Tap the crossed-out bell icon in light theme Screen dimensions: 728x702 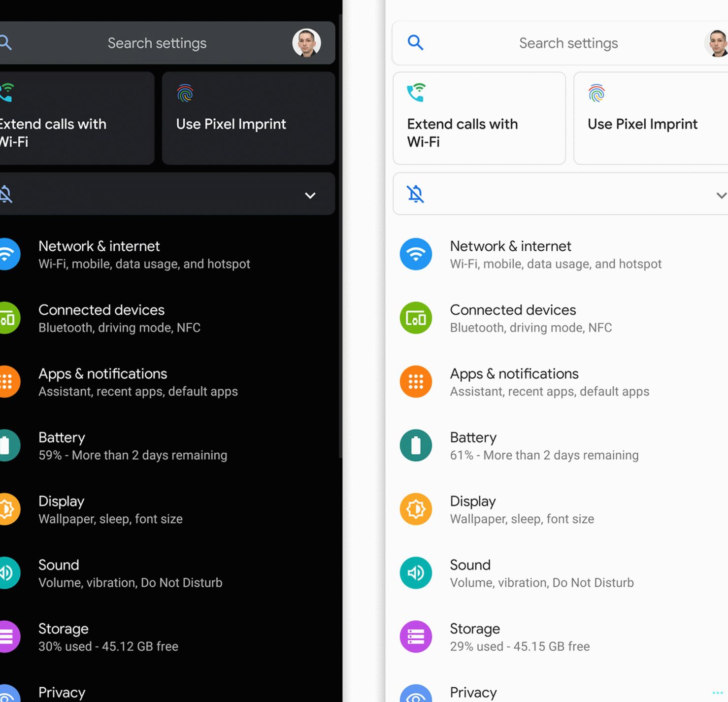point(415,194)
